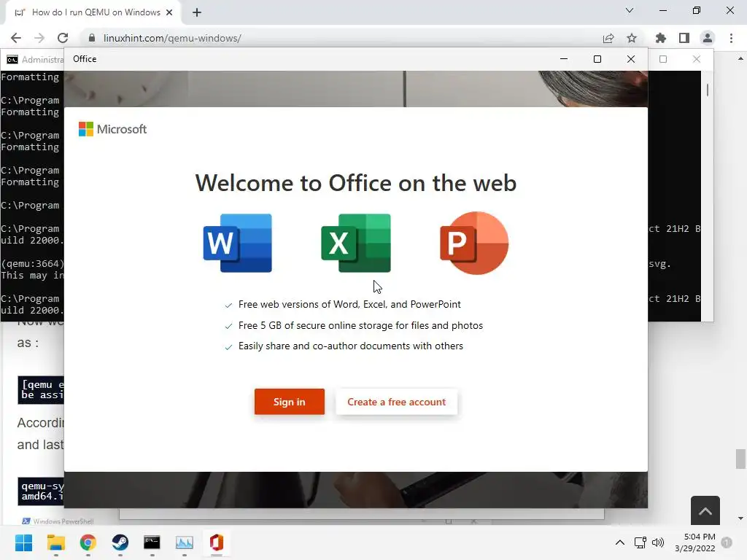Open Steam from taskbar
Viewport: 747px width, 560px height.
click(120, 542)
